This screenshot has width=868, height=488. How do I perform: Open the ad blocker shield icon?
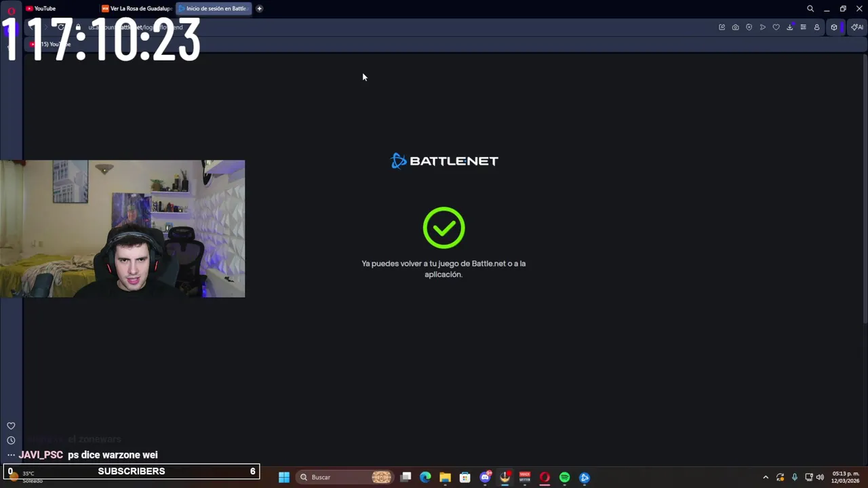point(749,27)
